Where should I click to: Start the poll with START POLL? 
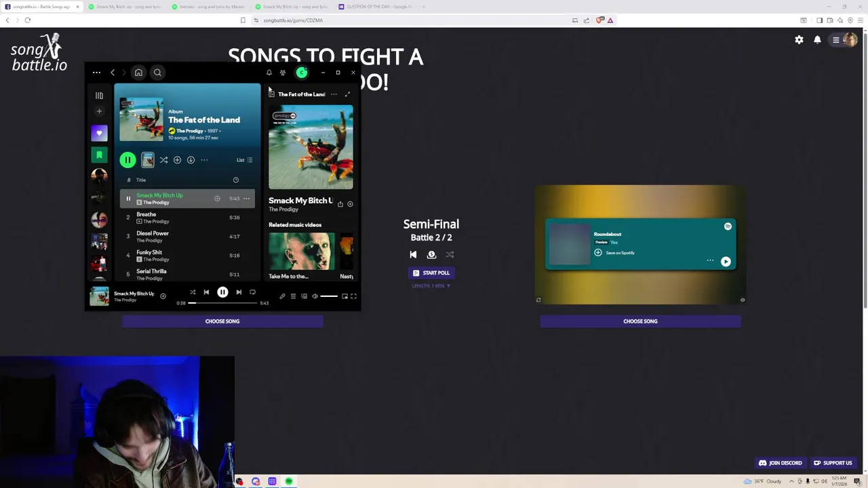[431, 272]
